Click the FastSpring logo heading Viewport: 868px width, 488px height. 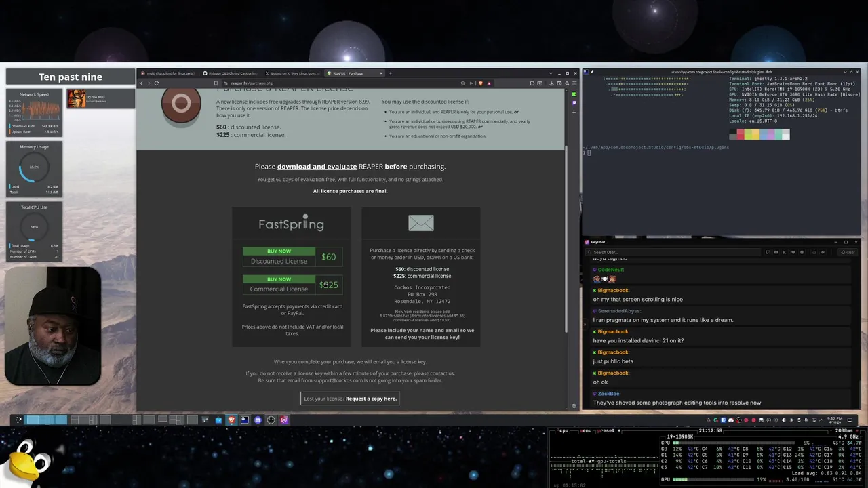(x=291, y=224)
